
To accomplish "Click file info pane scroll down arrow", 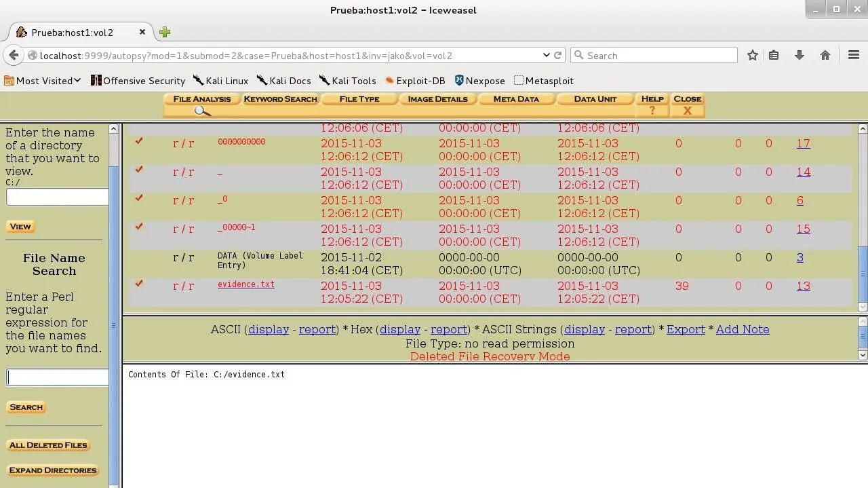I will click(x=863, y=355).
